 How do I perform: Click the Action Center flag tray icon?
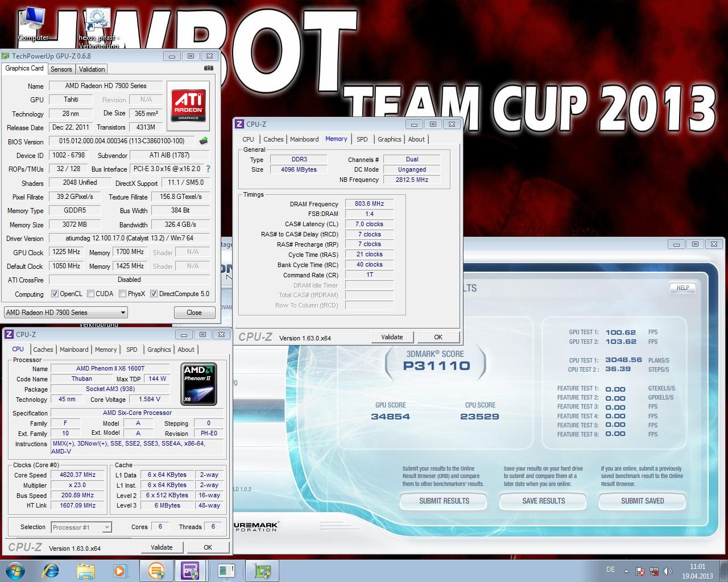pos(640,571)
